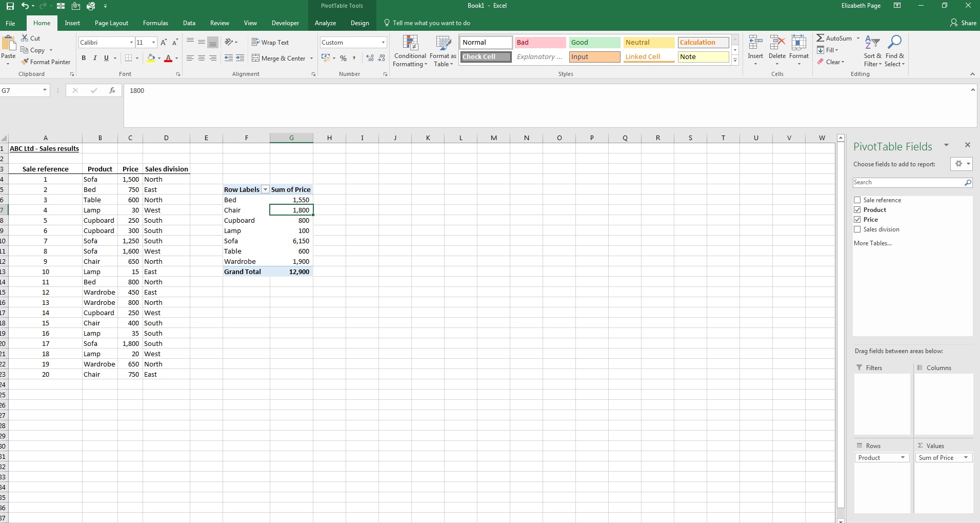Screen dimensions: 980x523
Task: Click Decrease Font Size icon
Action: tap(175, 42)
